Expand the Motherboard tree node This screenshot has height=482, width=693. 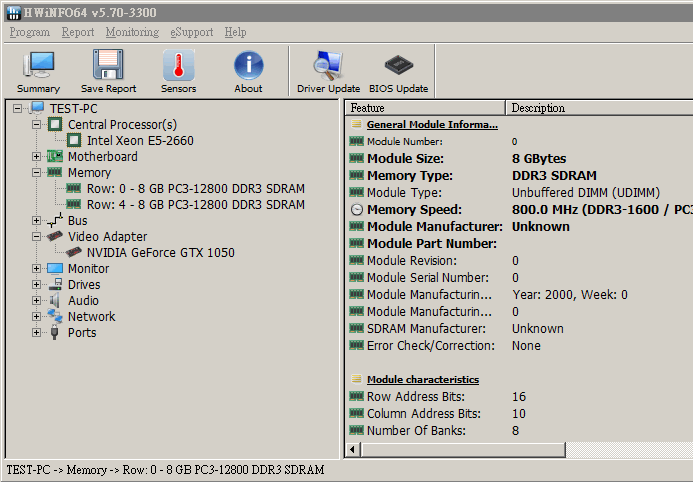coord(37,157)
